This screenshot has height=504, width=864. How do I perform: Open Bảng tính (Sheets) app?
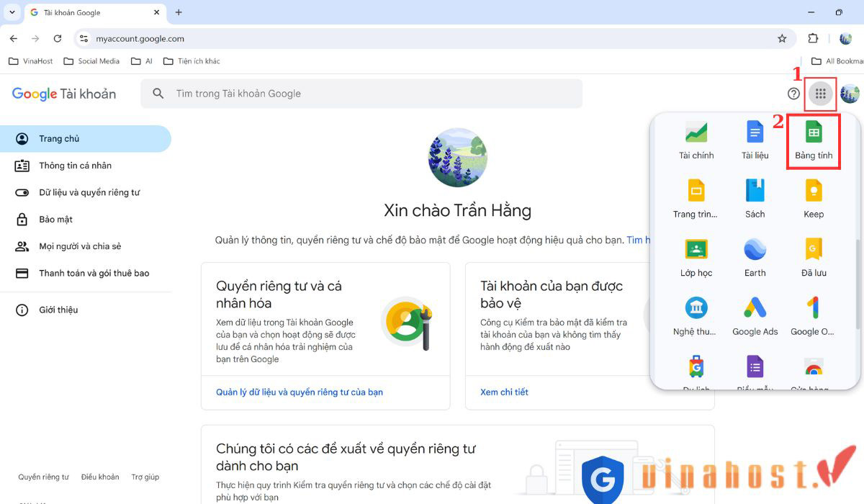814,140
